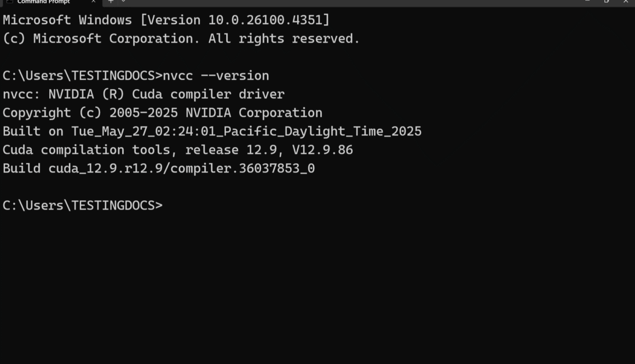Screen dimensions: 635x364
Task: Minimize the terminal window
Action: [587, 2]
